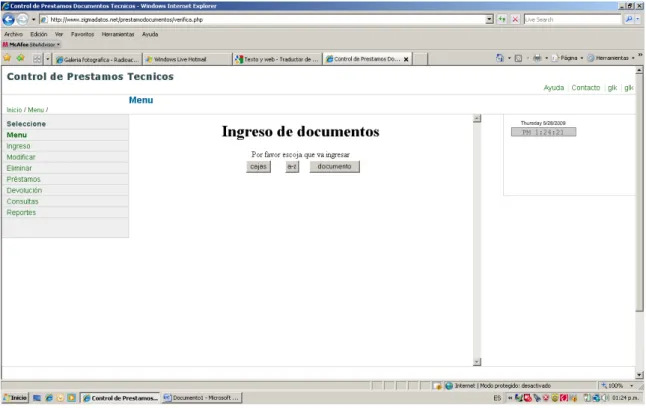Click the cajas button
The width and height of the screenshot is (646, 408).
(x=258, y=166)
